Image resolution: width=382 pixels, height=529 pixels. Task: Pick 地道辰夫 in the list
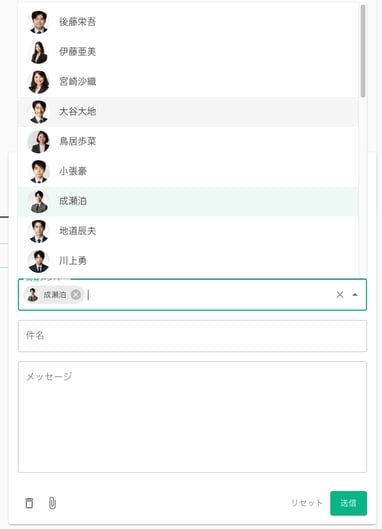click(x=188, y=231)
